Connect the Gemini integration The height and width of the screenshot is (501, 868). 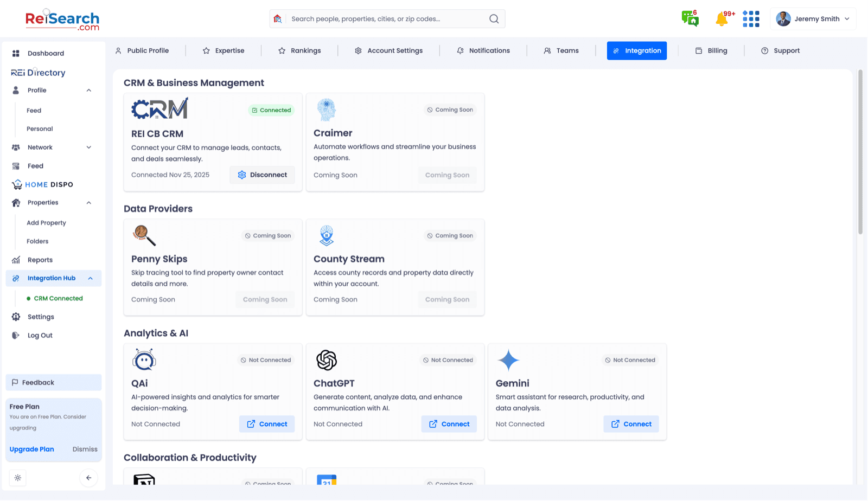point(631,424)
